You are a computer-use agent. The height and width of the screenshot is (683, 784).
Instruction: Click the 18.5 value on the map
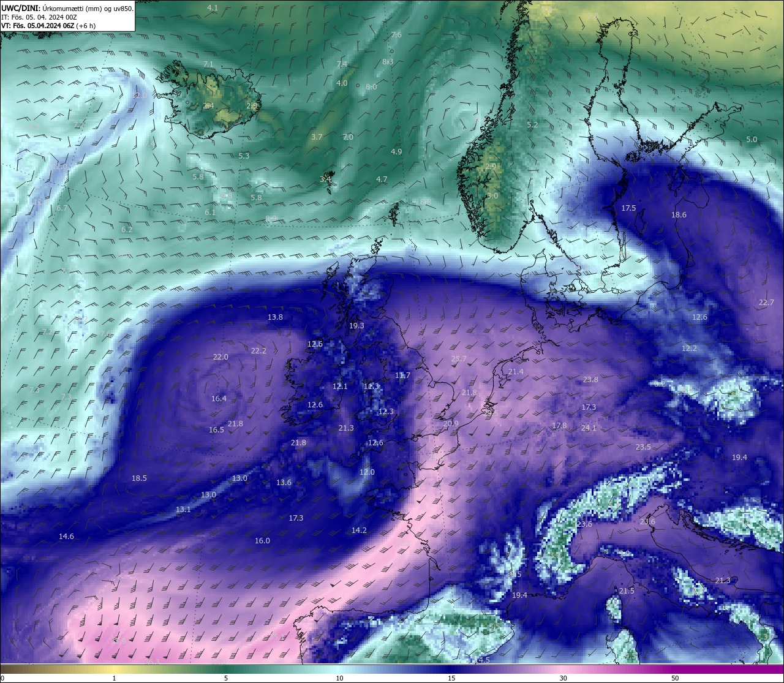[139, 478]
